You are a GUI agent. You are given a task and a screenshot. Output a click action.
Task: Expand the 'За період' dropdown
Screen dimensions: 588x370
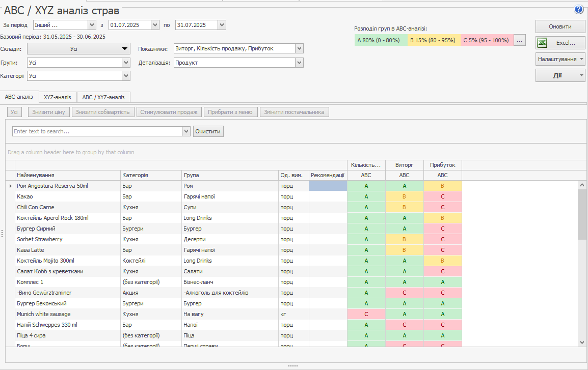(x=92, y=25)
